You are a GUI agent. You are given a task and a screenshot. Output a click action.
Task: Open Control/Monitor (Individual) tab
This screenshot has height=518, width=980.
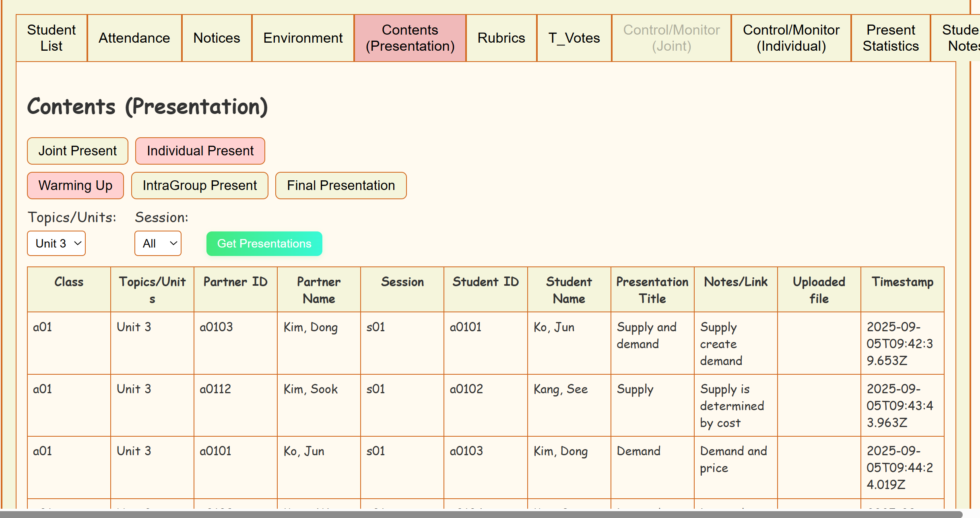(x=791, y=38)
